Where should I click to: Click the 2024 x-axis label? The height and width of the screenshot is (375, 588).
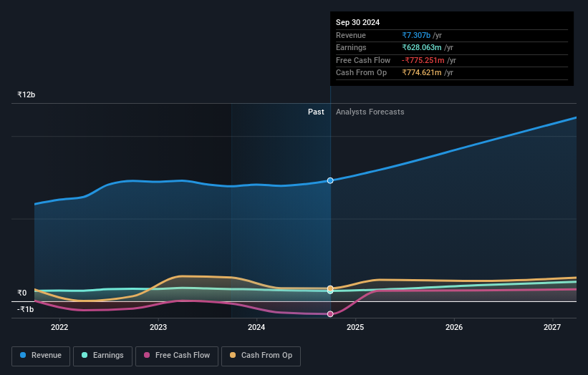point(256,328)
